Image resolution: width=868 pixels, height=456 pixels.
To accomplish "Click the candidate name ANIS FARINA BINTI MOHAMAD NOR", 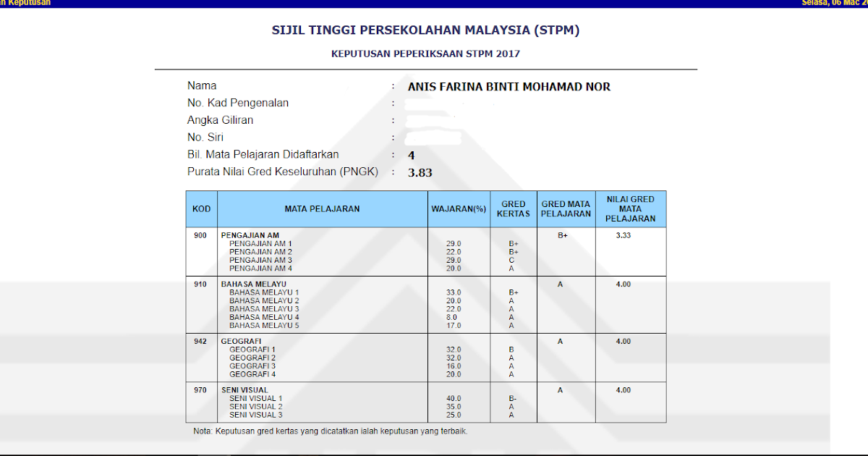I will tap(508, 86).
